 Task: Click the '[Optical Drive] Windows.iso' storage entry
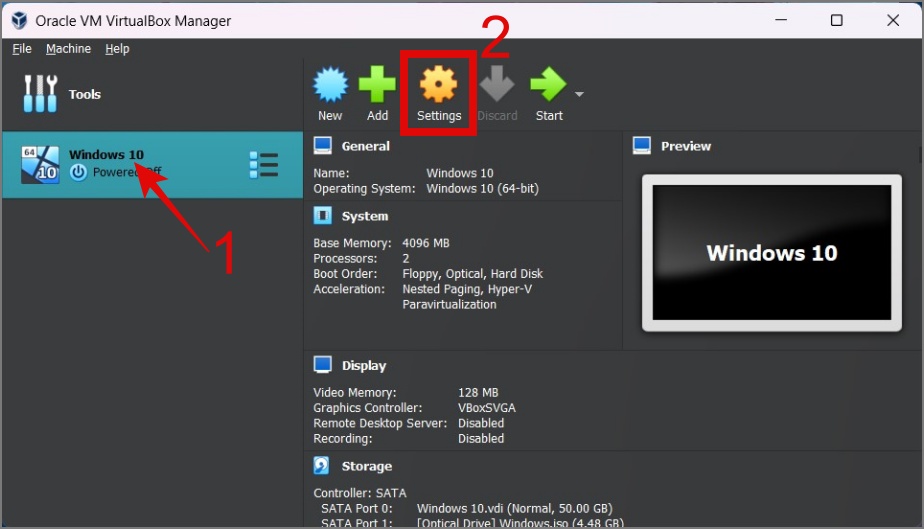[520, 523]
